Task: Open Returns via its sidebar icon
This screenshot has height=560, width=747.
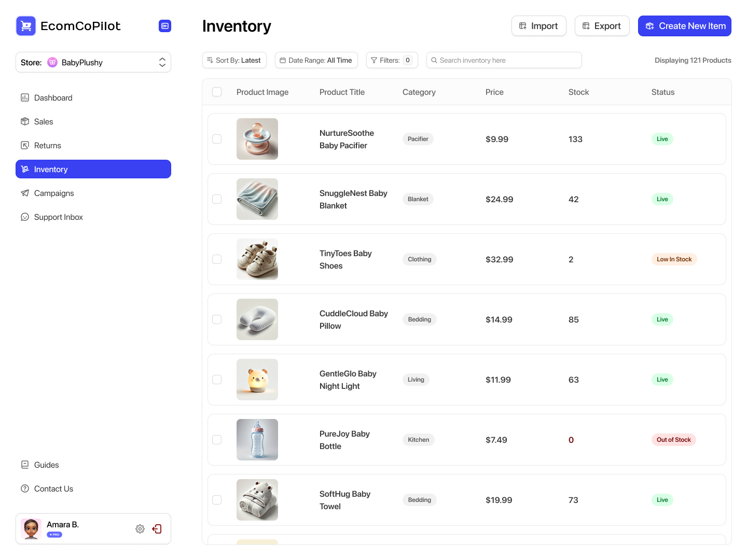Action: pos(25,145)
